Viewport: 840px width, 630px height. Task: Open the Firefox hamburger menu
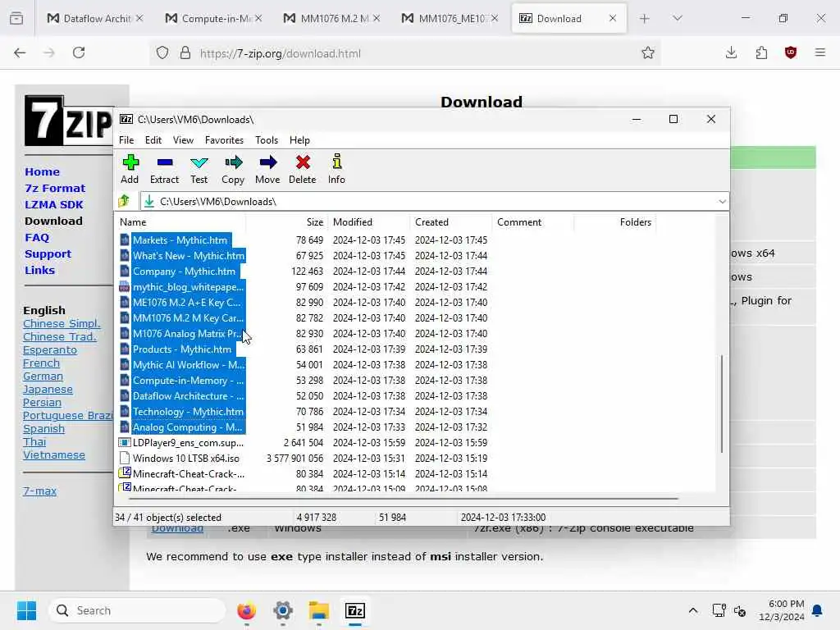820,52
